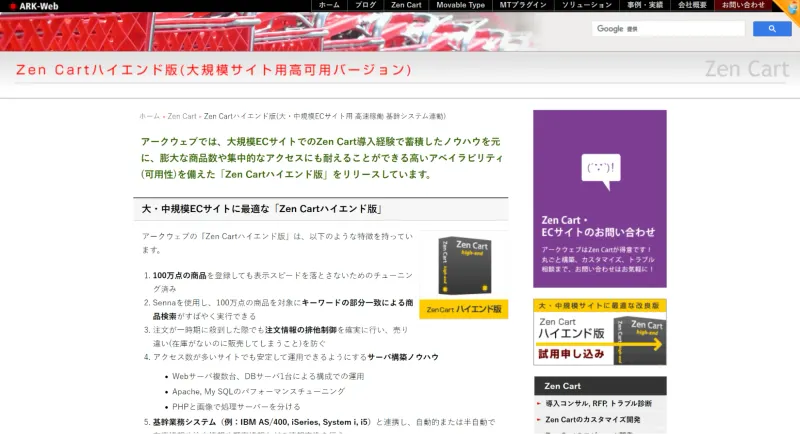The image size is (800, 434).
Task: Go to the Movable Type menu
Action: (x=461, y=5)
